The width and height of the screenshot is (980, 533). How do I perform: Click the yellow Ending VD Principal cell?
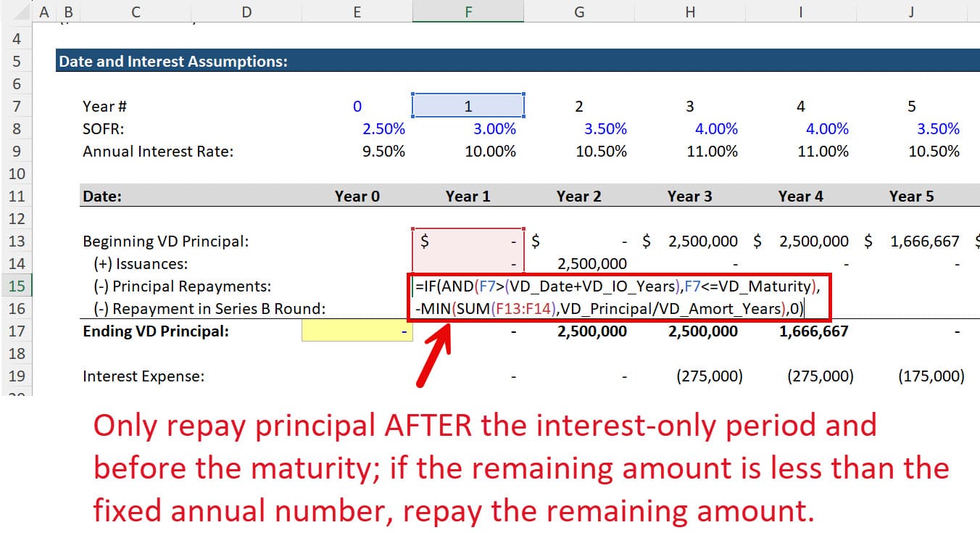(357, 331)
